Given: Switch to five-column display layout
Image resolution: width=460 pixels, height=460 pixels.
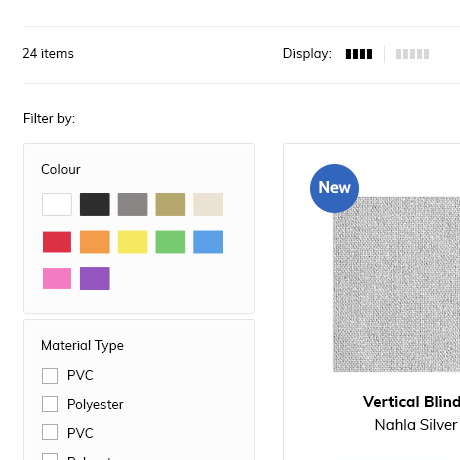Looking at the screenshot, I should (412, 54).
